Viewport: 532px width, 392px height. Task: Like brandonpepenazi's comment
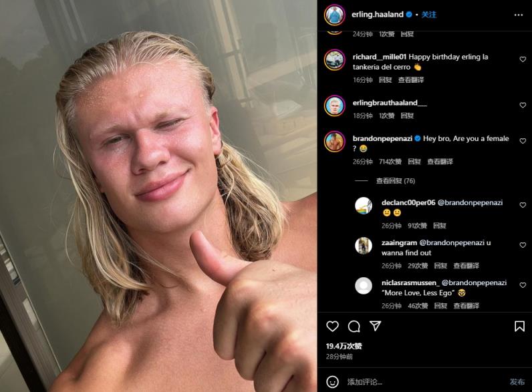point(523,141)
